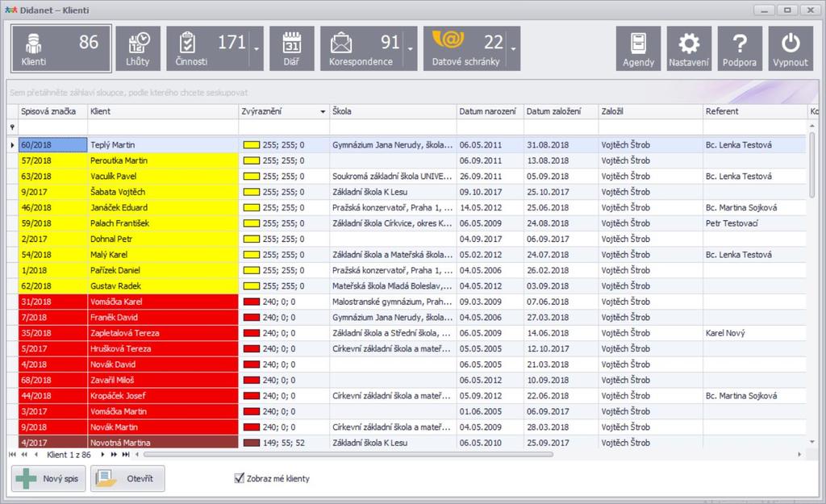826x504 pixels.
Task: Select client Dohnal Petr
Action: 163,239
